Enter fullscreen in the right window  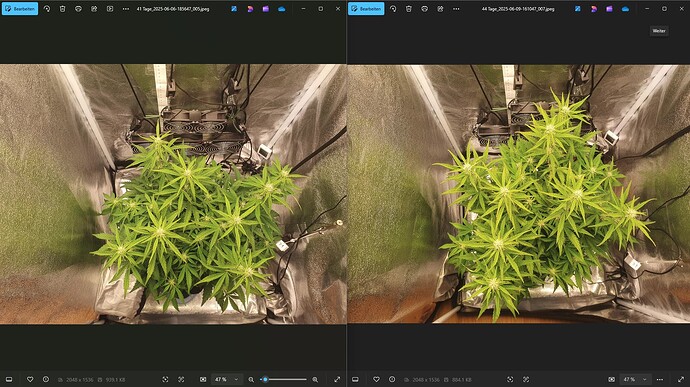pyautogui.click(x=681, y=379)
